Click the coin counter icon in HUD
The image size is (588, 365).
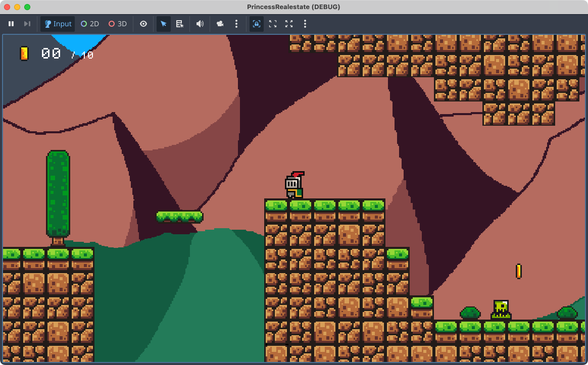click(x=24, y=54)
